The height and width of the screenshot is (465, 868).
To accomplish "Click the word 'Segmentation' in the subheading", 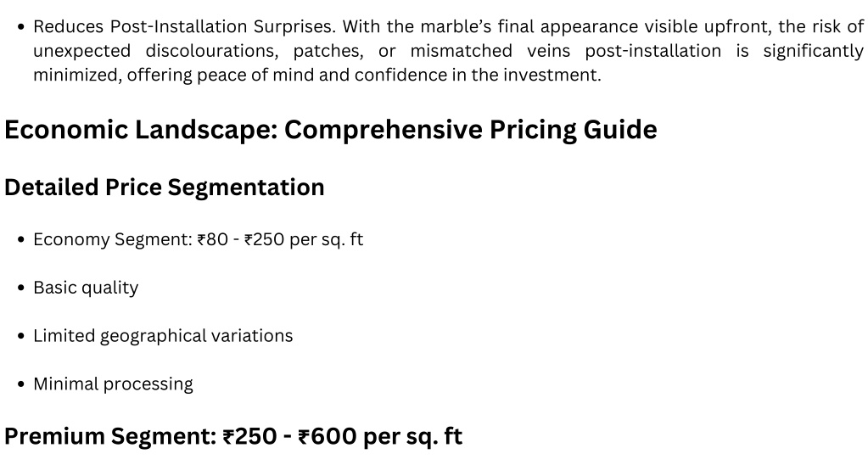I will coord(246,188).
